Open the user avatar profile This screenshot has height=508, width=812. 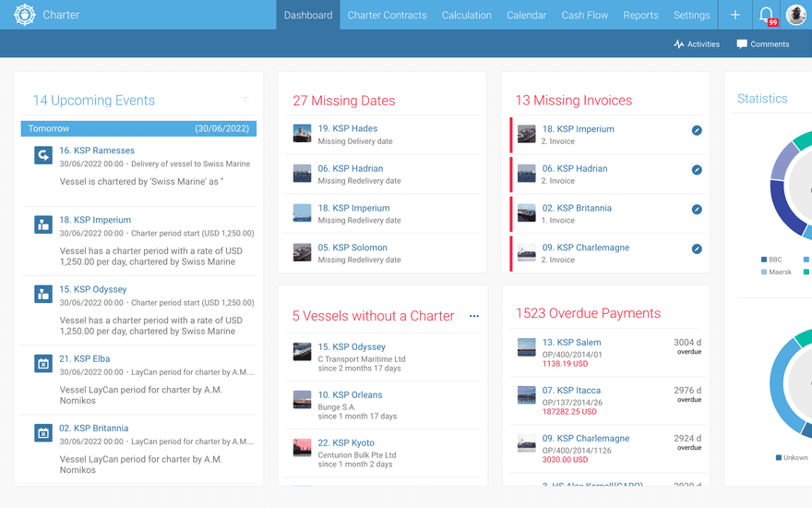click(796, 15)
